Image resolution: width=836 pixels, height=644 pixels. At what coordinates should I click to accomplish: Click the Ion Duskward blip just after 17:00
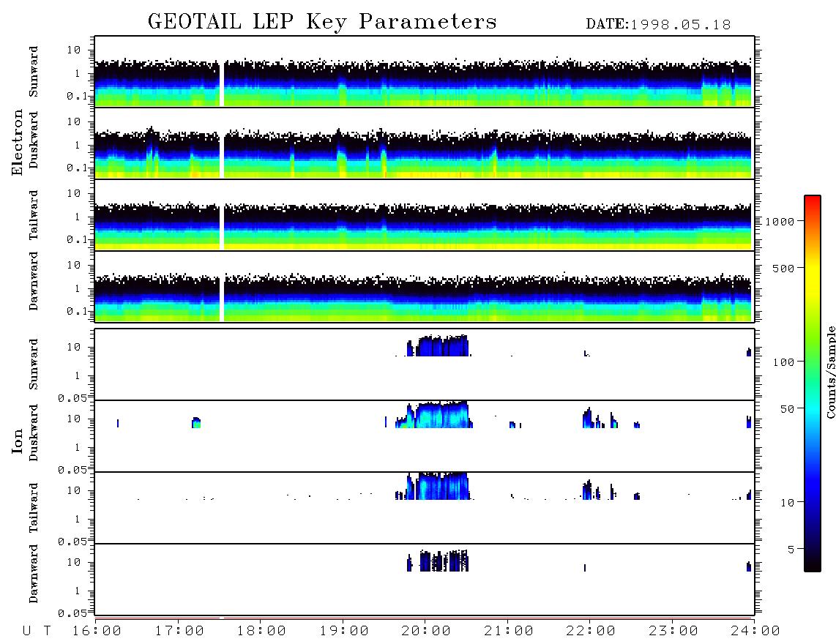coord(196,423)
